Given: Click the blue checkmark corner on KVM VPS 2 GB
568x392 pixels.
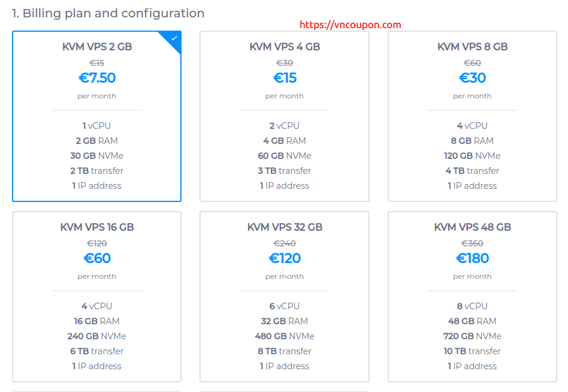Looking at the screenshot, I should click(173, 39).
